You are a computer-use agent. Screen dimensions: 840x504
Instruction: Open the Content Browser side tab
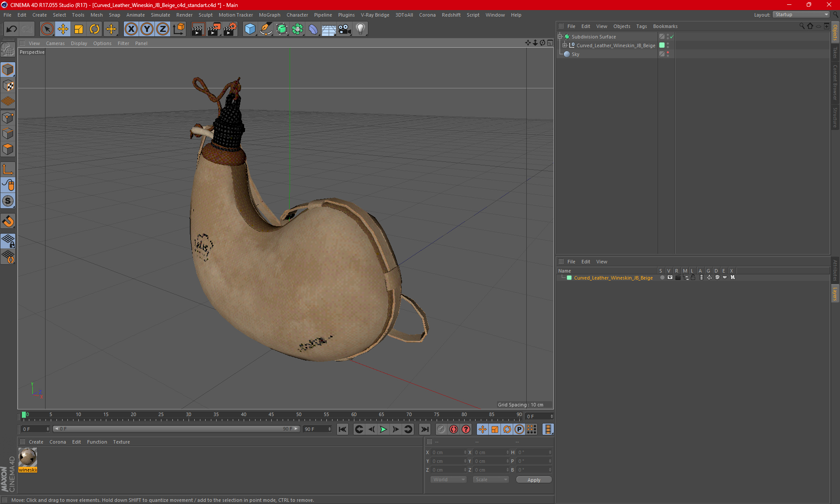tap(835, 82)
